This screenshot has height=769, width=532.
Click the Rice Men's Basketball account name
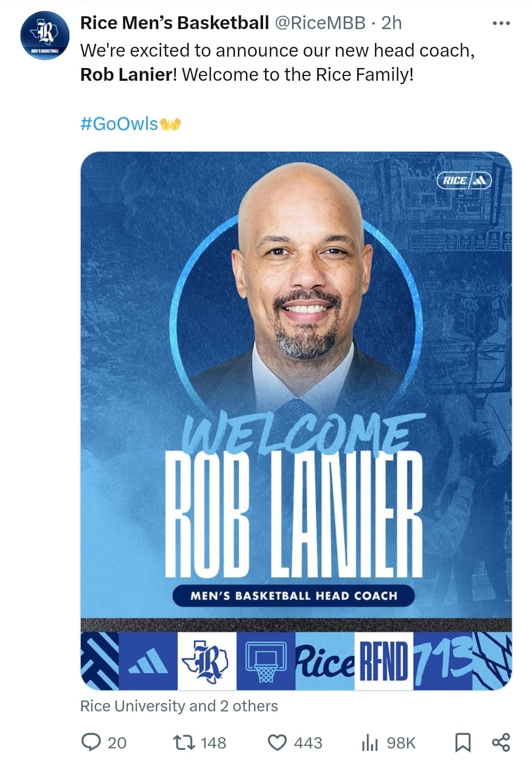click(174, 23)
